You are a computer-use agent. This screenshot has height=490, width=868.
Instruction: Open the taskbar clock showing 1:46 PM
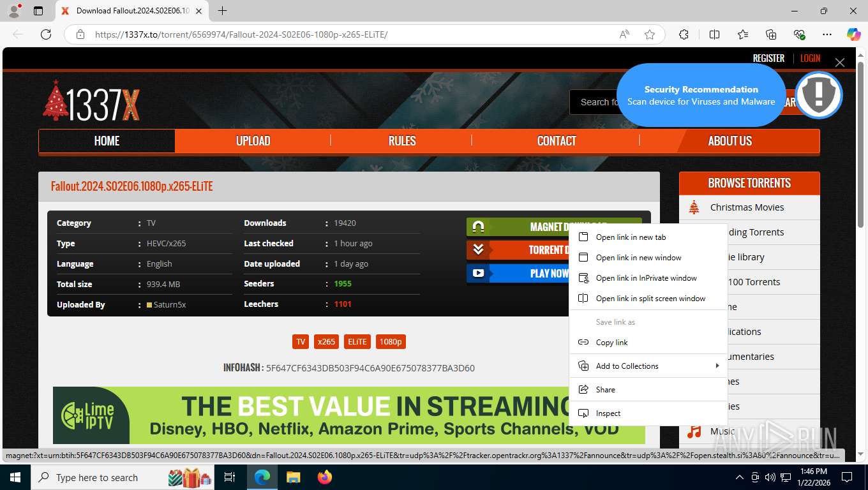click(x=813, y=477)
